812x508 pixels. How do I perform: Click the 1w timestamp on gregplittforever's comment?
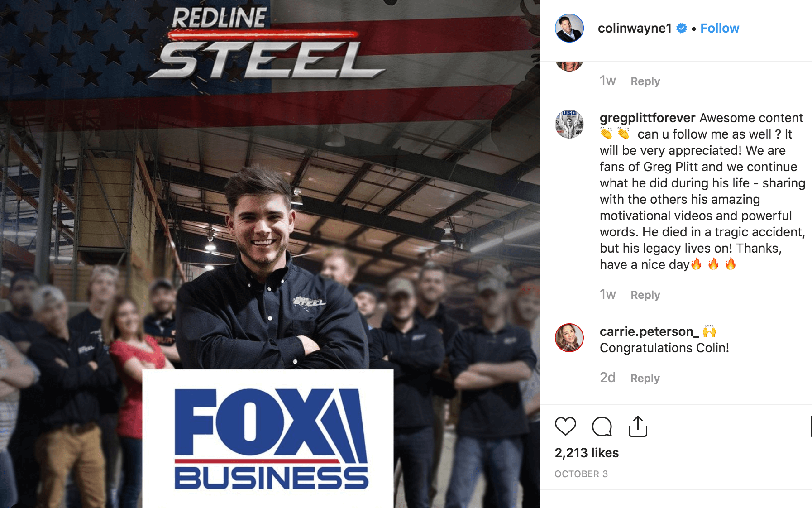pos(607,295)
